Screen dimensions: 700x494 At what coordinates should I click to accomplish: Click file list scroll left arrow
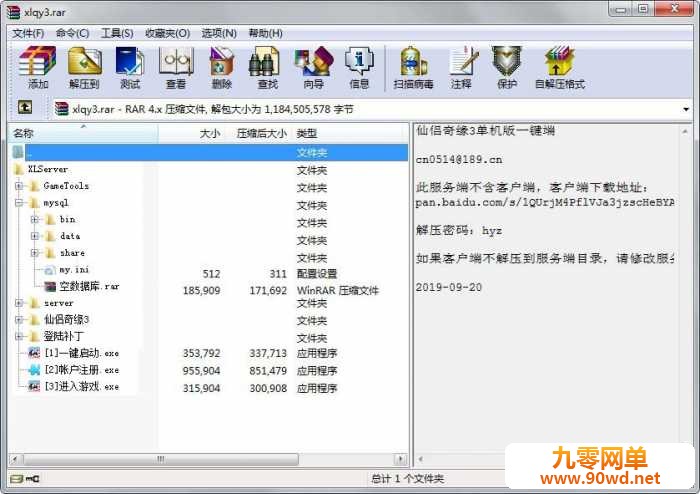tap(15, 459)
